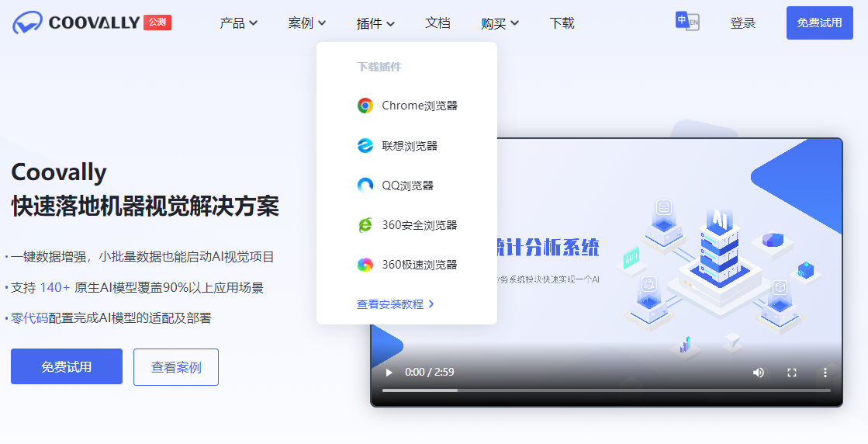Click the 零代码 blue link text
This screenshot has width=868, height=444.
tap(29, 318)
